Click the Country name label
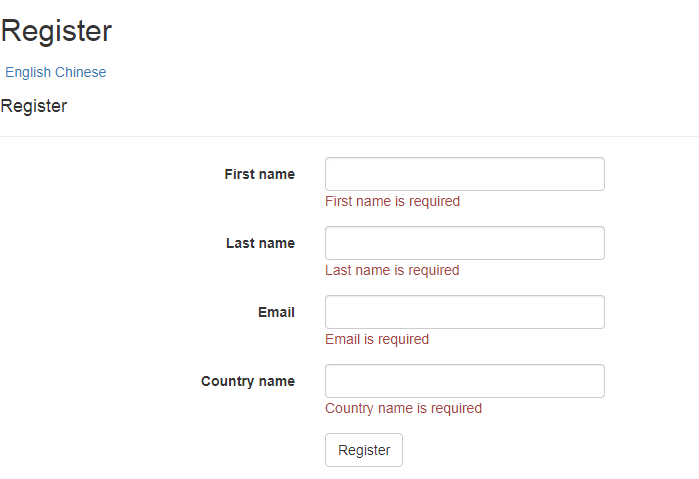Screen dimensions: 699x479 [248, 381]
